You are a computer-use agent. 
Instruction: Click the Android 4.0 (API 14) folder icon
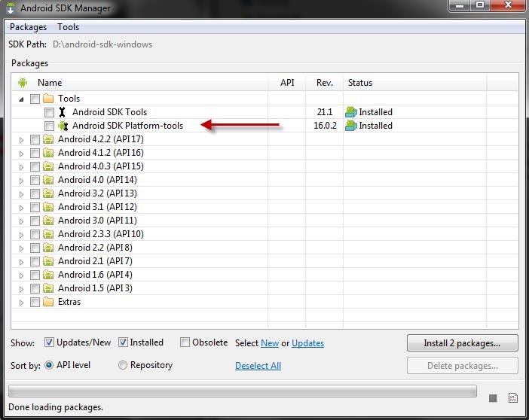point(48,180)
